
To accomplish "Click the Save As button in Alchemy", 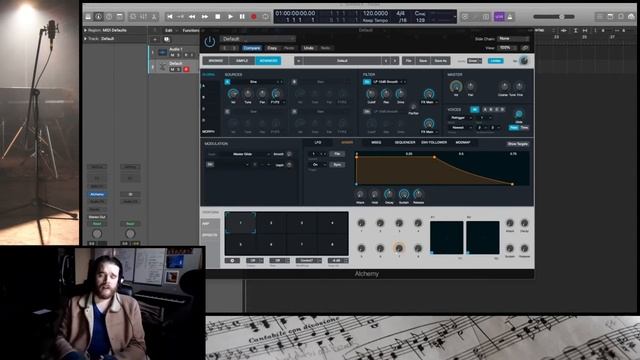I will point(440,61).
